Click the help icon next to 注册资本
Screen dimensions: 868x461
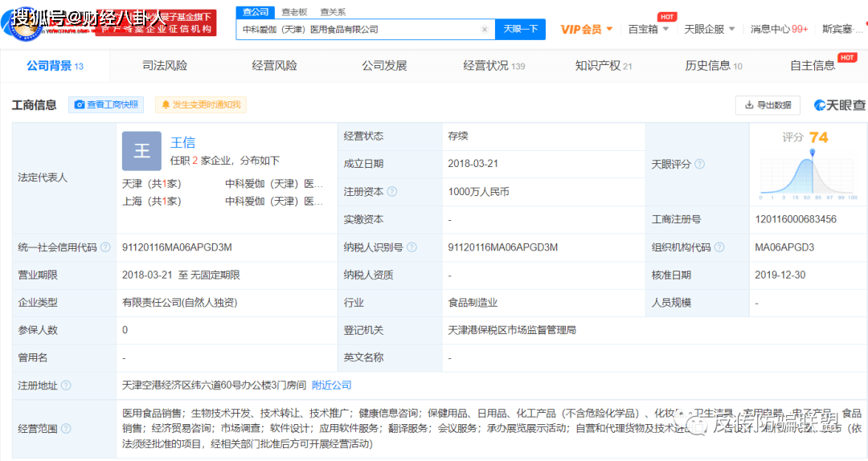392,191
